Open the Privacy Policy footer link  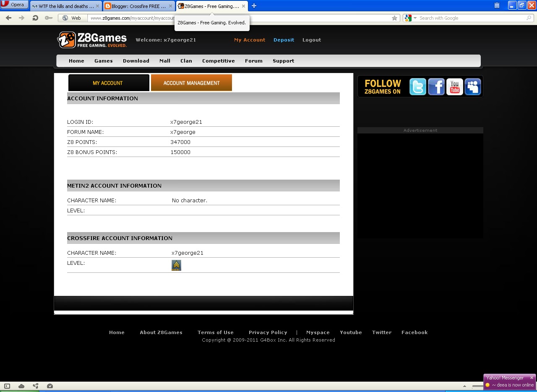coord(268,332)
